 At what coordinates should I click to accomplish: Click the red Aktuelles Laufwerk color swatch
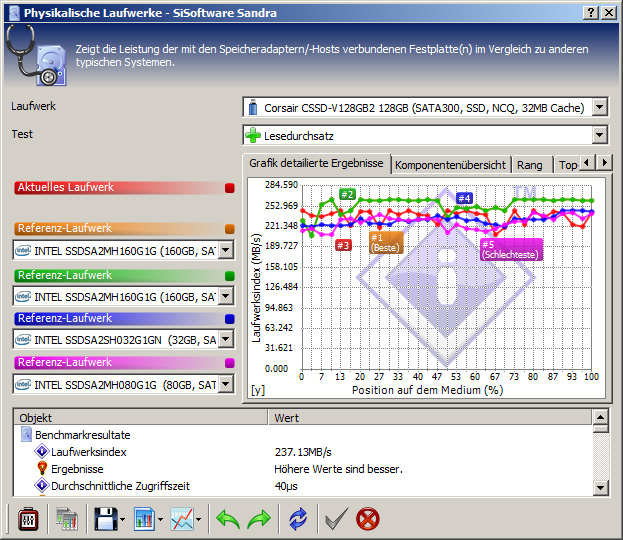(x=230, y=188)
